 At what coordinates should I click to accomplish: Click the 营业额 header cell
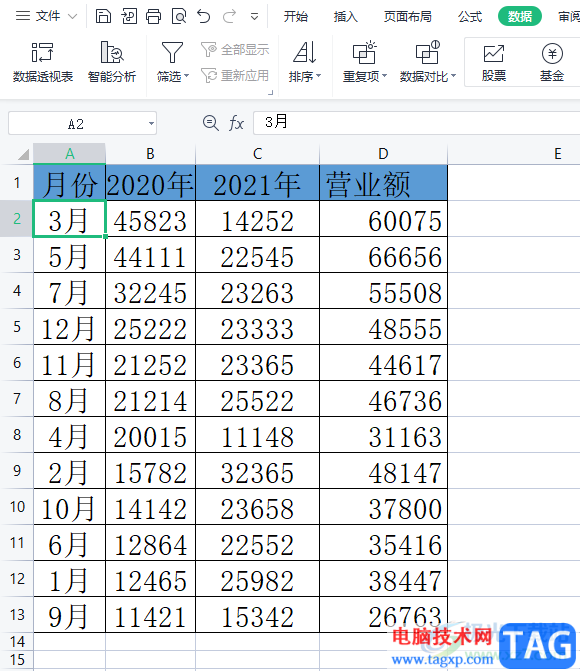[x=383, y=183]
